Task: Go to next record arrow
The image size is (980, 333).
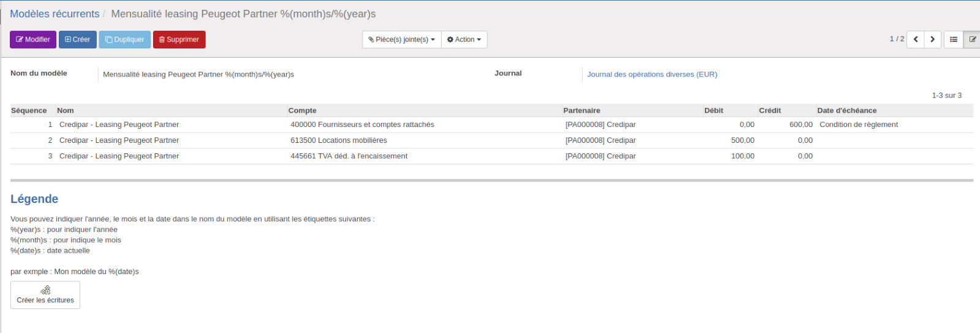Action: [x=932, y=39]
